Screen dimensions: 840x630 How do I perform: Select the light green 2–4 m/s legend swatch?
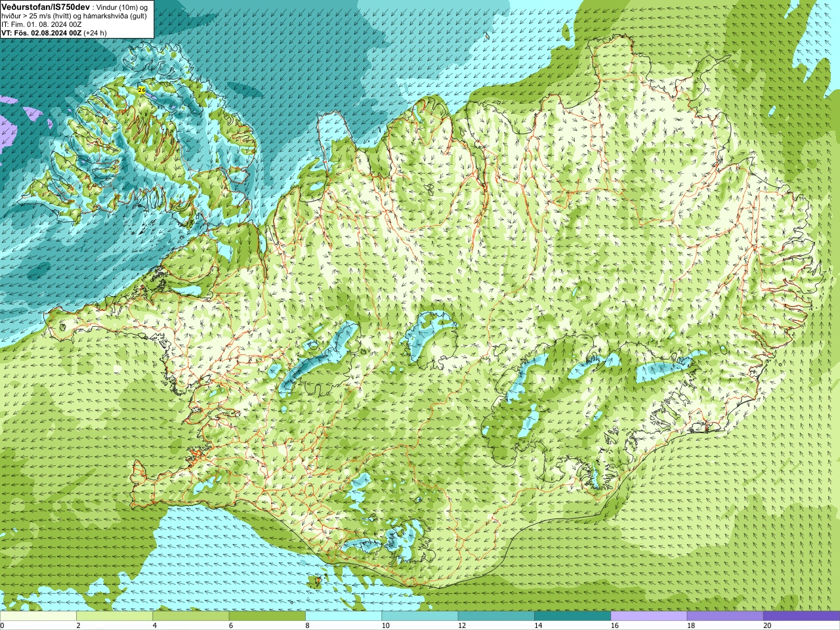114,616
